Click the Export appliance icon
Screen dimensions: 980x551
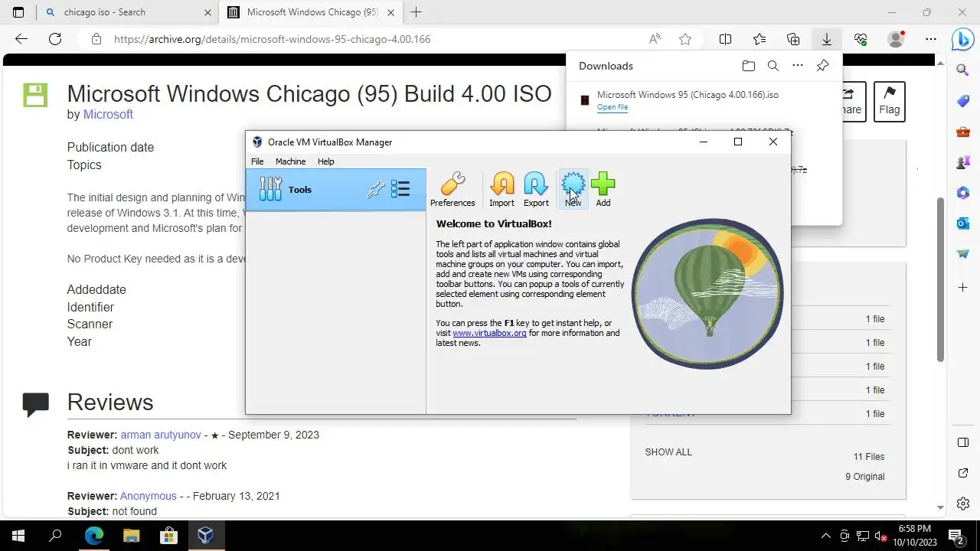tap(536, 189)
